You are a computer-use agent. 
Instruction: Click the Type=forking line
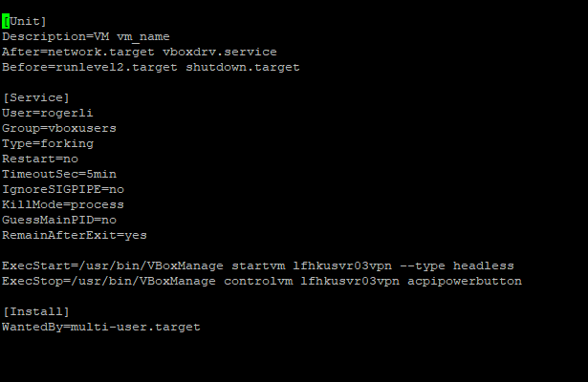[48, 144]
